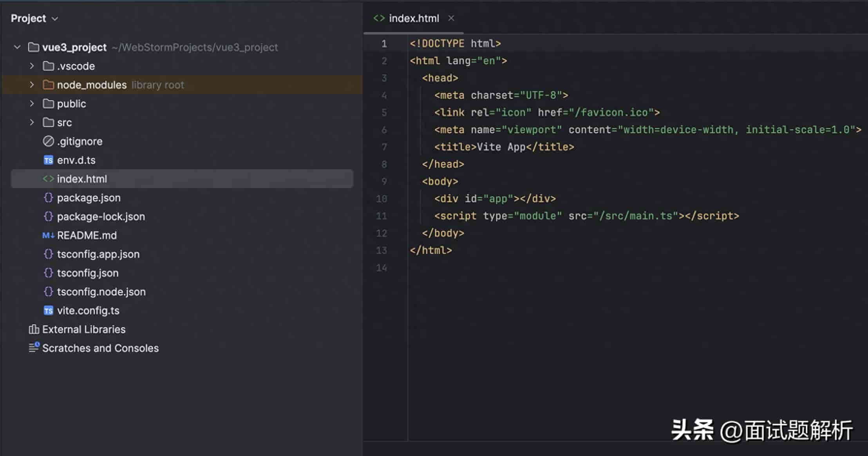Select index.html in the project tree
Viewport: 868px width, 456px height.
click(x=182, y=179)
